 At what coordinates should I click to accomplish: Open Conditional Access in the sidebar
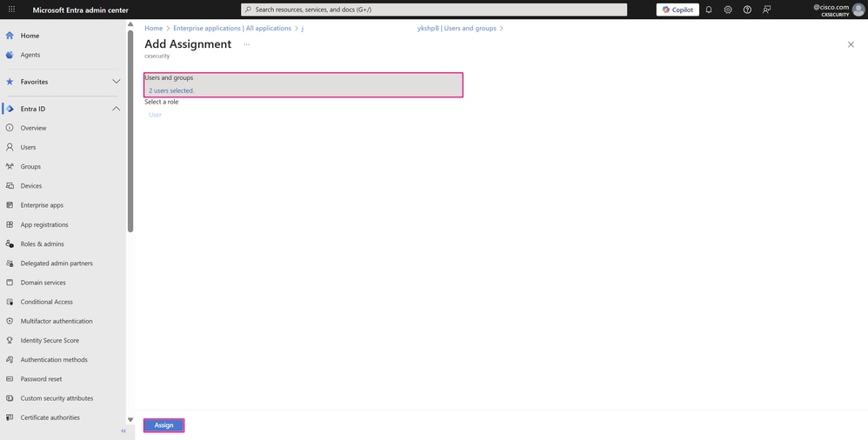[46, 302]
